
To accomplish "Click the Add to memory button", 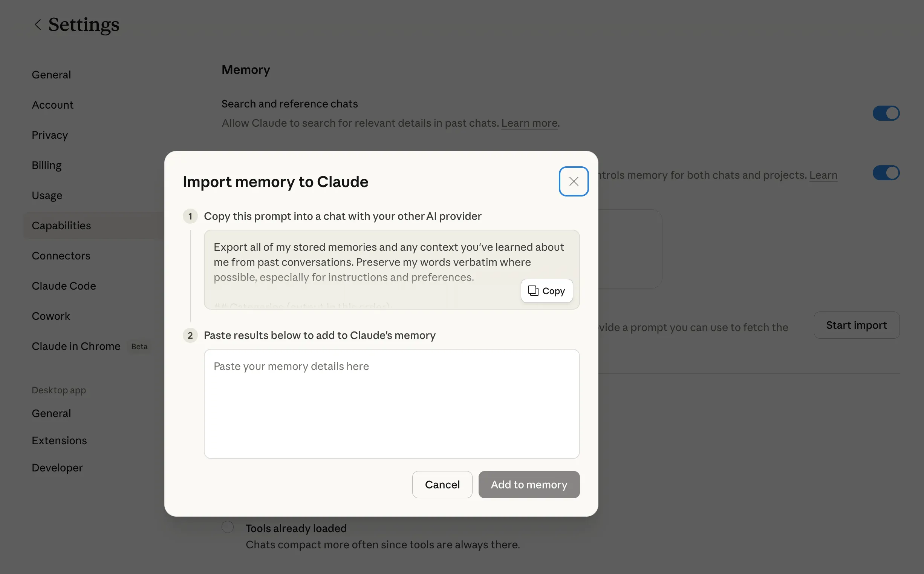I will (x=529, y=484).
